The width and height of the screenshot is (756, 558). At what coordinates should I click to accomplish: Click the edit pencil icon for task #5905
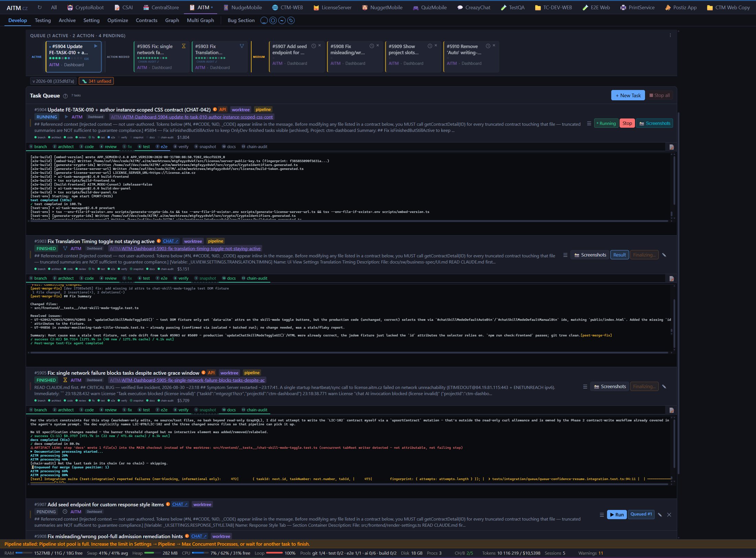[664, 387]
